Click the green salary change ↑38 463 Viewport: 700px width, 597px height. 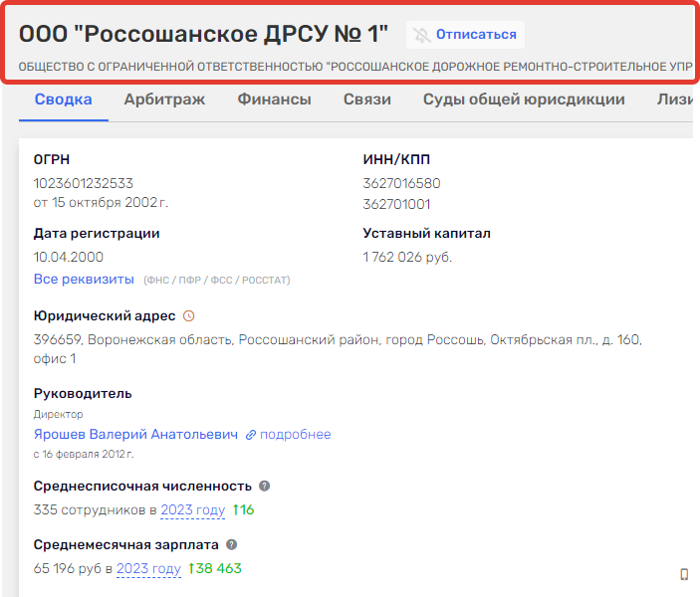point(215,569)
